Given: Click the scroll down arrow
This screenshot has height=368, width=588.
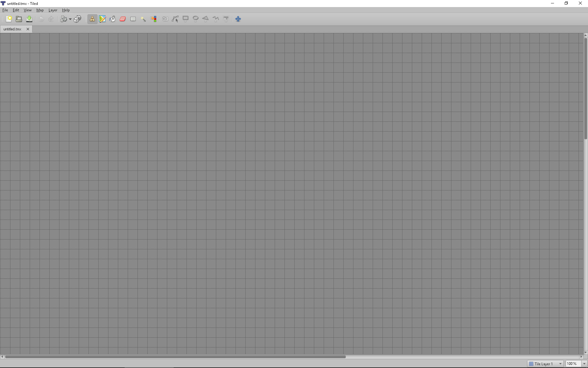Looking at the screenshot, I should point(586,352).
